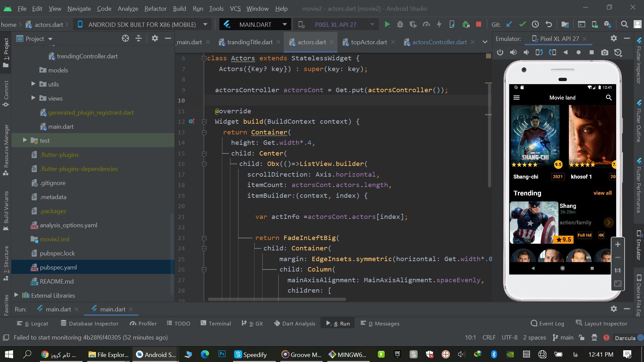This screenshot has height=362, width=644.
Task: Open the Terminal tool window
Action: tap(216, 323)
